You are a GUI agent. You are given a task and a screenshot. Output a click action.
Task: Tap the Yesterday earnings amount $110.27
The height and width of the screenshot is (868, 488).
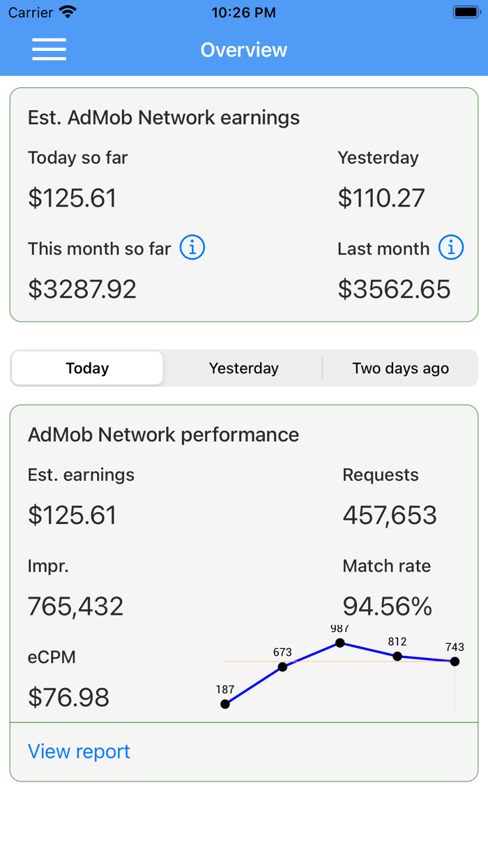point(381,198)
